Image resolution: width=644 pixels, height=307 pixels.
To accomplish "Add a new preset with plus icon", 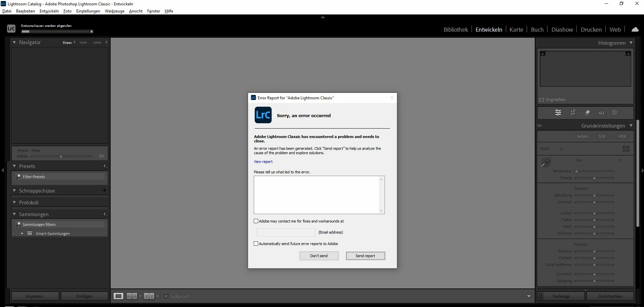I will pyautogui.click(x=105, y=166).
